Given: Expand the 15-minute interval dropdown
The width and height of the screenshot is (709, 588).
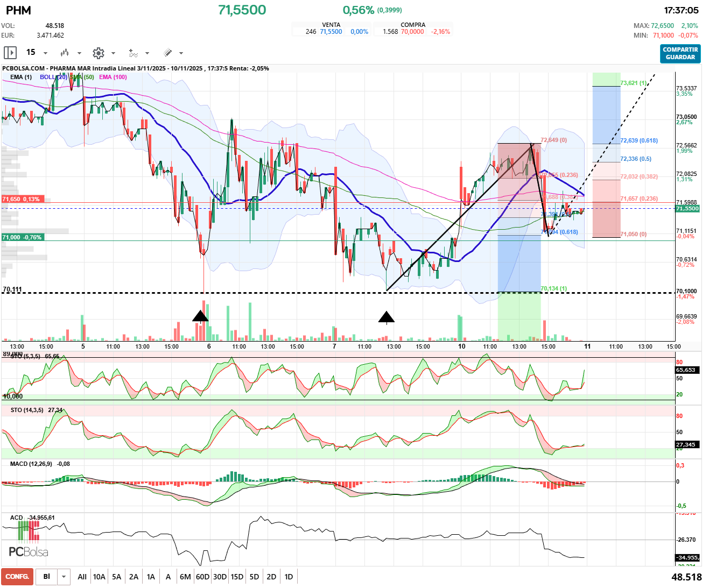Looking at the screenshot, I should tap(45, 53).
